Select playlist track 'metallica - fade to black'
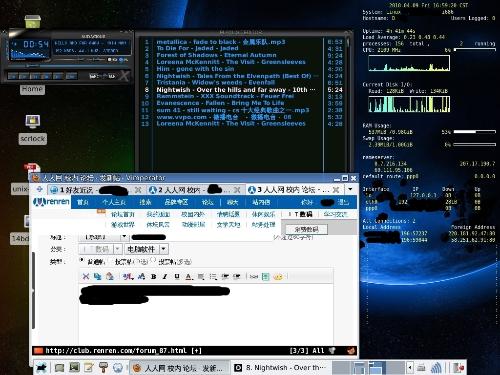The height and width of the screenshot is (375, 500). (x=221, y=42)
